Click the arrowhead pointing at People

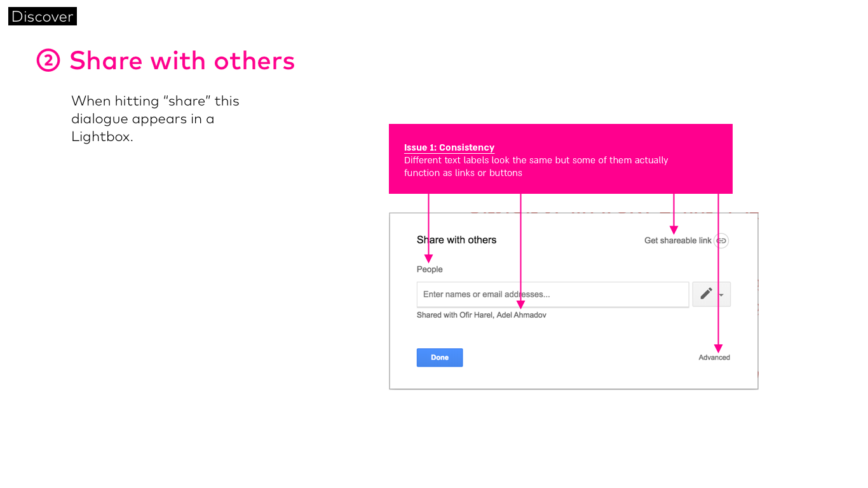point(428,258)
